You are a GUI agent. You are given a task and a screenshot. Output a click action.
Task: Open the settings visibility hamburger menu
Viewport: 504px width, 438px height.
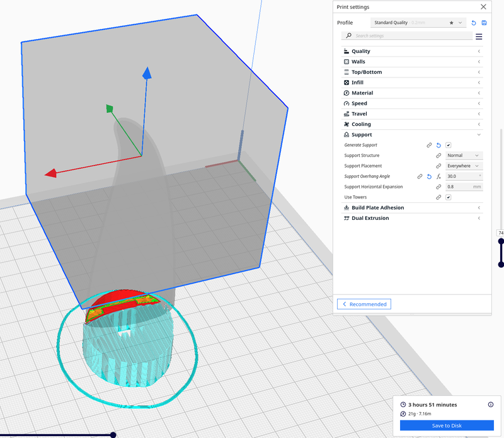(x=479, y=37)
